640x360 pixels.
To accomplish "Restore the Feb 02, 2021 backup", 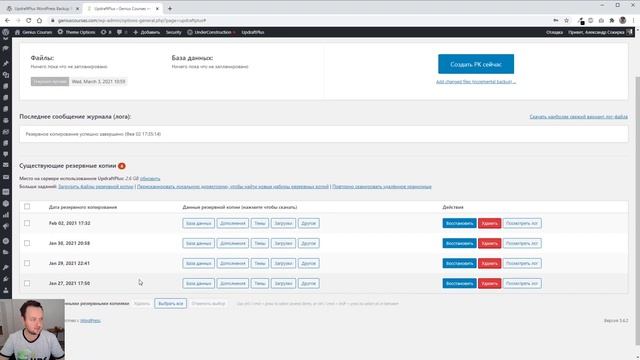I will tap(459, 223).
